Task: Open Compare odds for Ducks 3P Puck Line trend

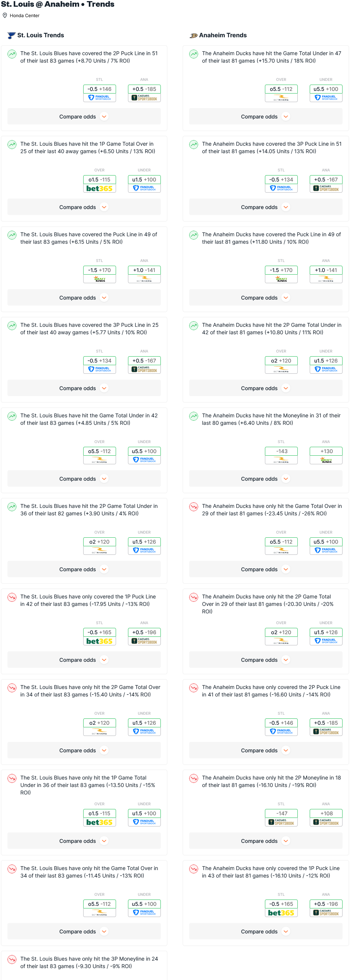Action: click(x=265, y=207)
